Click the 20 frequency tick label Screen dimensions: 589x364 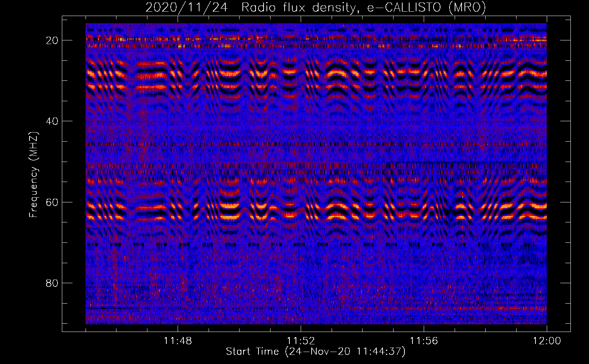click(x=52, y=40)
